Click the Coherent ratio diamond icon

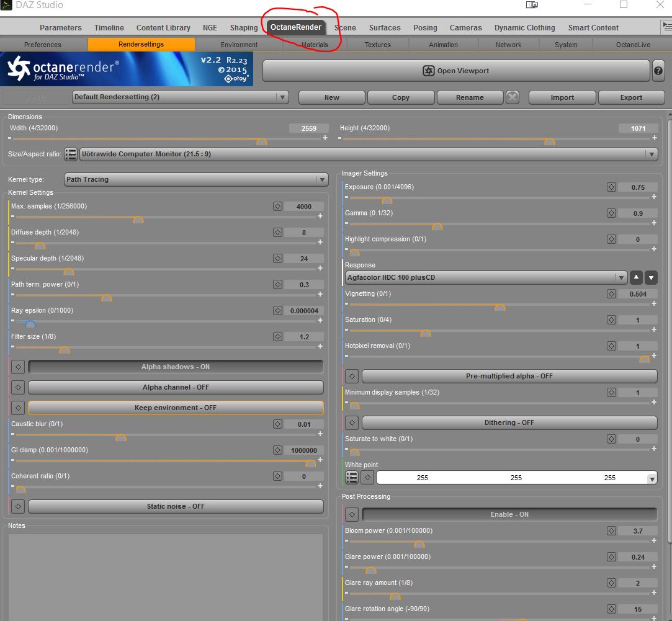click(277, 476)
